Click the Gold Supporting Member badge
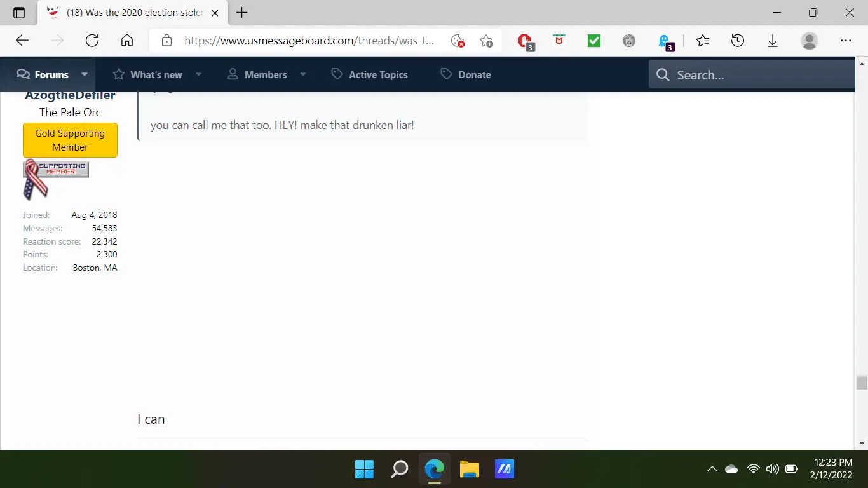The height and width of the screenshot is (488, 868). click(x=70, y=140)
